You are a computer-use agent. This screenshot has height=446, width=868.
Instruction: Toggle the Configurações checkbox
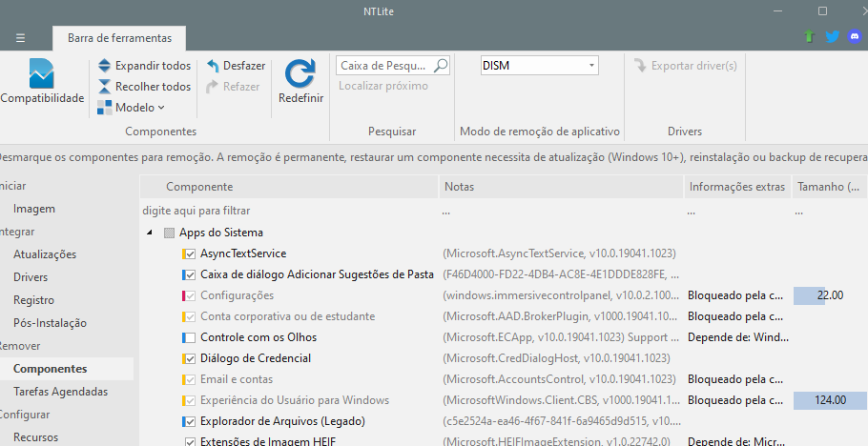190,296
